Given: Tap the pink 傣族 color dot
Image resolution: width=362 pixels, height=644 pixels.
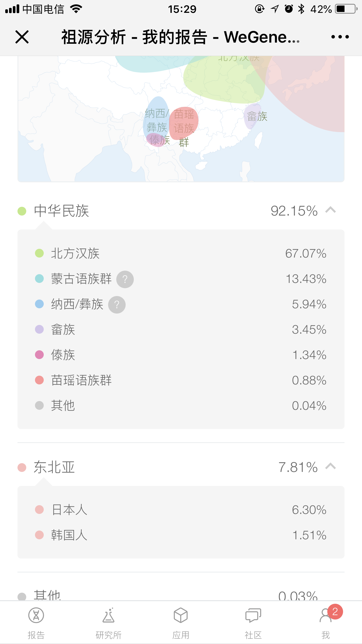Looking at the screenshot, I should point(39,355).
